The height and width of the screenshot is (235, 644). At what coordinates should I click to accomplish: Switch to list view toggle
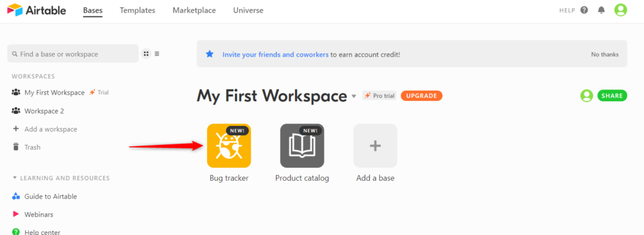pos(157,54)
